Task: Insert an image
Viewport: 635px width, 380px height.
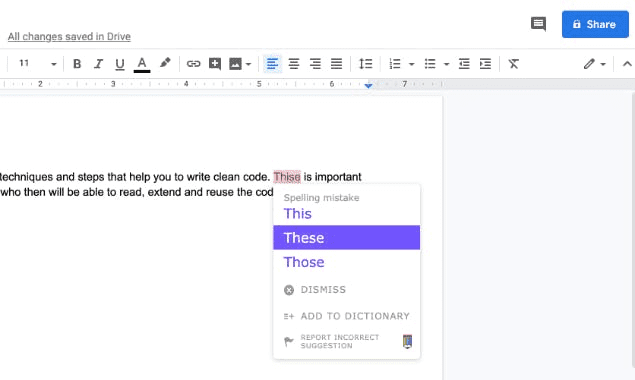Action: pos(235,64)
